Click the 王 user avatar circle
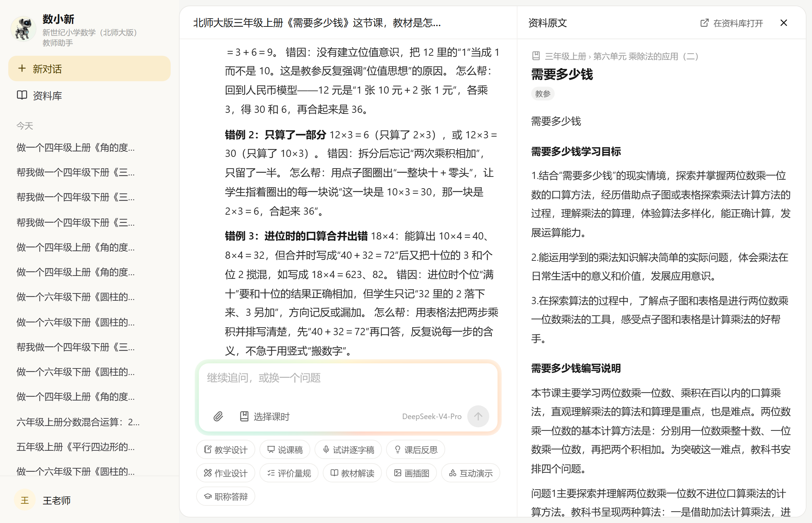The width and height of the screenshot is (812, 523). (x=25, y=500)
